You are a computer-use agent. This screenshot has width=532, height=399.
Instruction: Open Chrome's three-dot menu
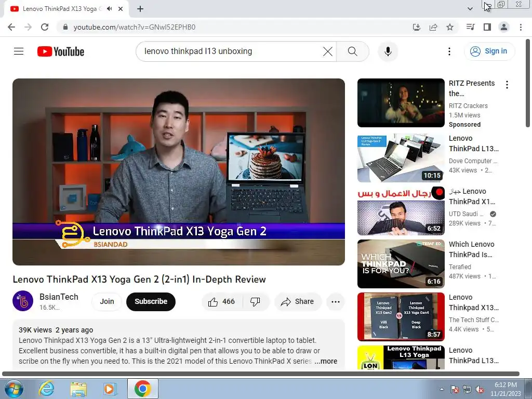(x=521, y=27)
